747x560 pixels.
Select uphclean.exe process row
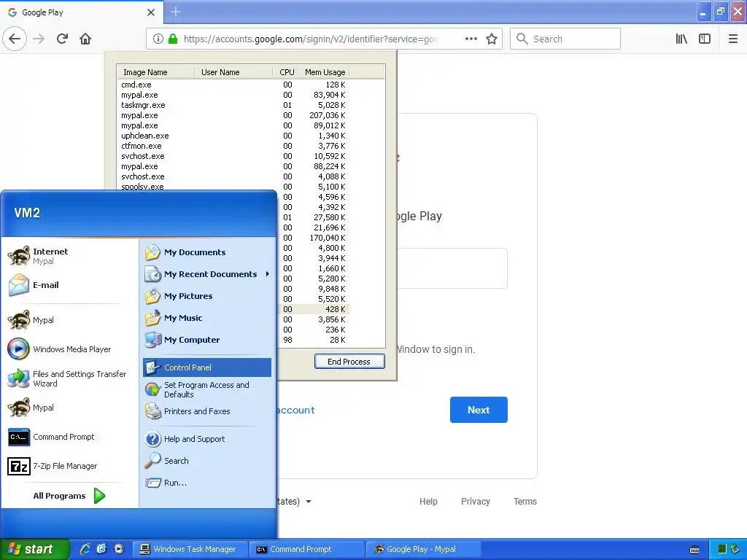coord(233,136)
